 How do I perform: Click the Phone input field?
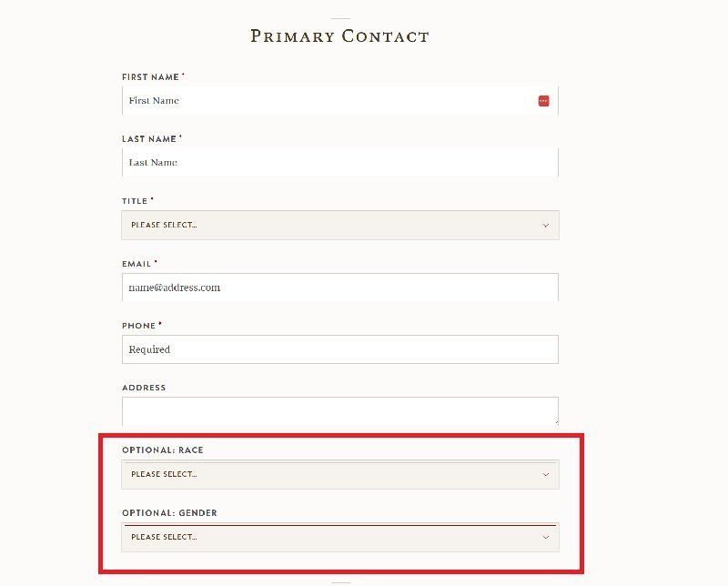(x=339, y=349)
